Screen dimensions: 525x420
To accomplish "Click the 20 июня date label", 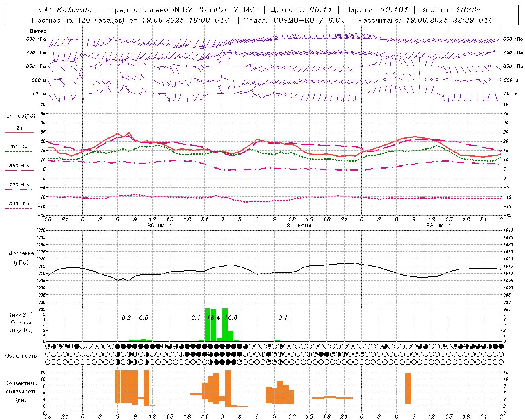I will (160, 225).
